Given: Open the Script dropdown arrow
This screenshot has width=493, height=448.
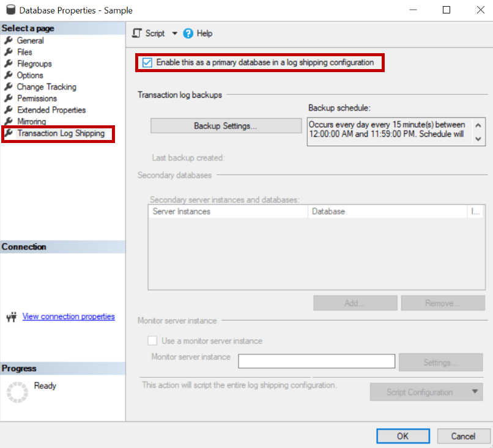Looking at the screenshot, I should (175, 33).
